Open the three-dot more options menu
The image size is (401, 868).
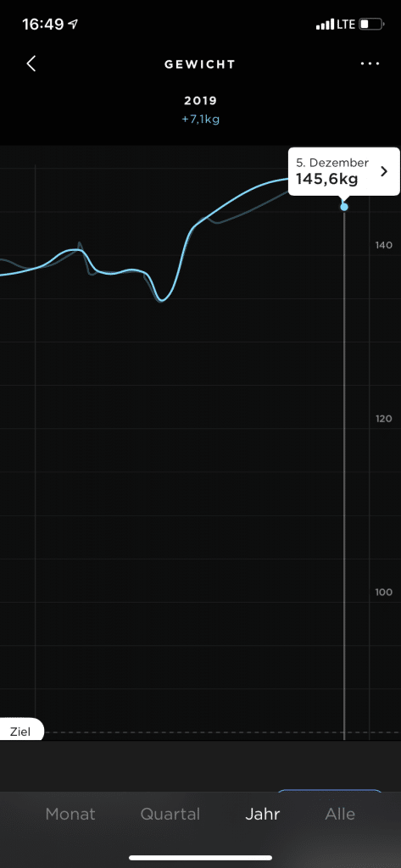tap(370, 64)
